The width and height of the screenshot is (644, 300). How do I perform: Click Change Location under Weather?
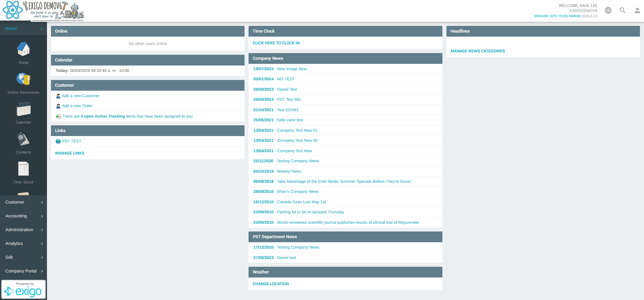click(270, 284)
